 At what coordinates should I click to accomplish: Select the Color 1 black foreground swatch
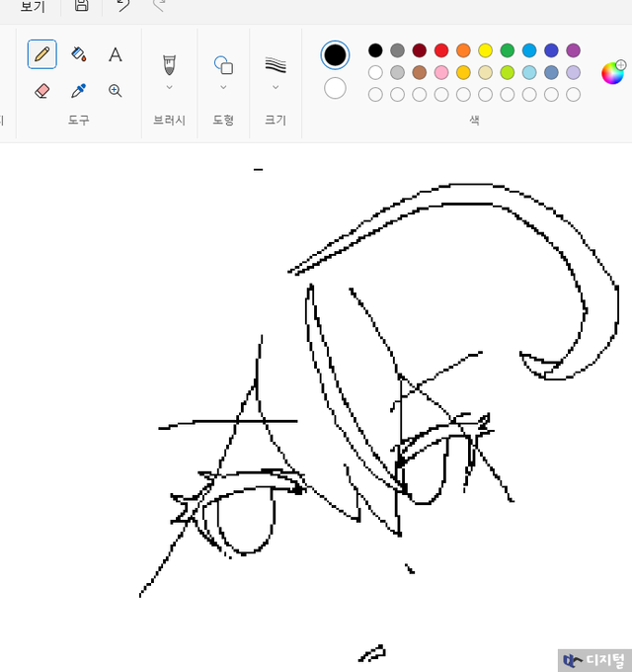335,55
